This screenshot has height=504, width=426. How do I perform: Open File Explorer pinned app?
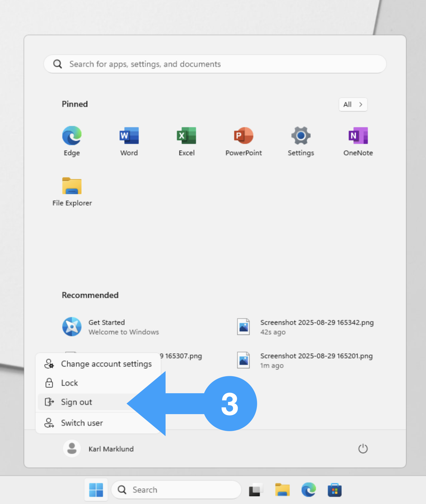[x=72, y=191]
